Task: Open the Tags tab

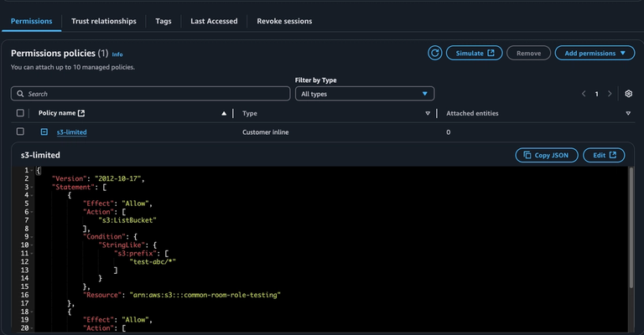Action: [x=164, y=21]
